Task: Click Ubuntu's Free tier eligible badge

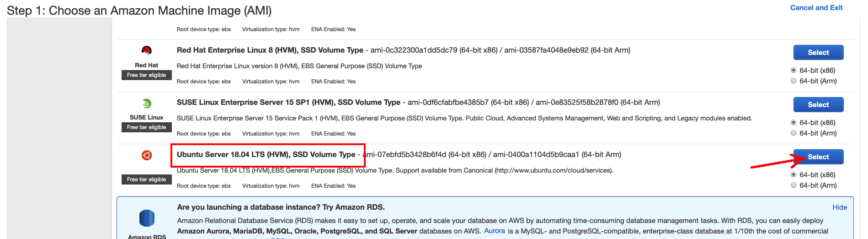Action: (x=147, y=179)
